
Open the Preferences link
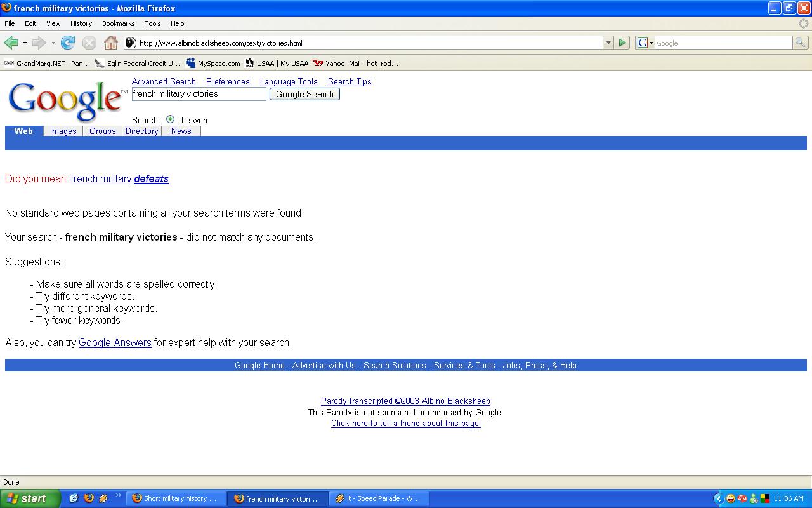[228, 81]
